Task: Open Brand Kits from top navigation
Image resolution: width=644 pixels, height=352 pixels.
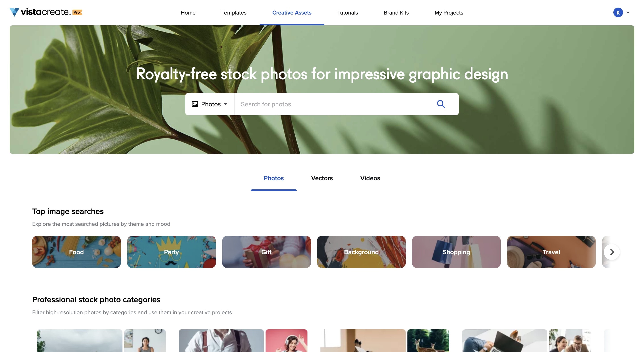Action: (x=396, y=13)
